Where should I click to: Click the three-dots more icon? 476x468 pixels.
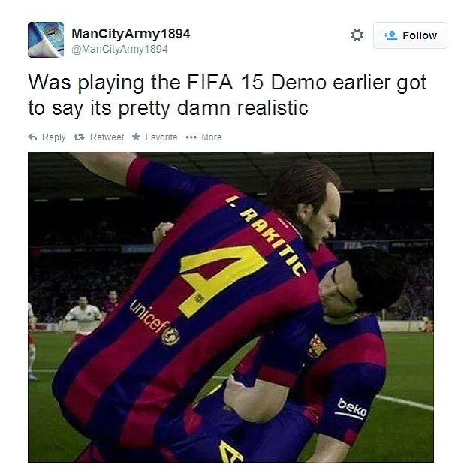tap(191, 137)
